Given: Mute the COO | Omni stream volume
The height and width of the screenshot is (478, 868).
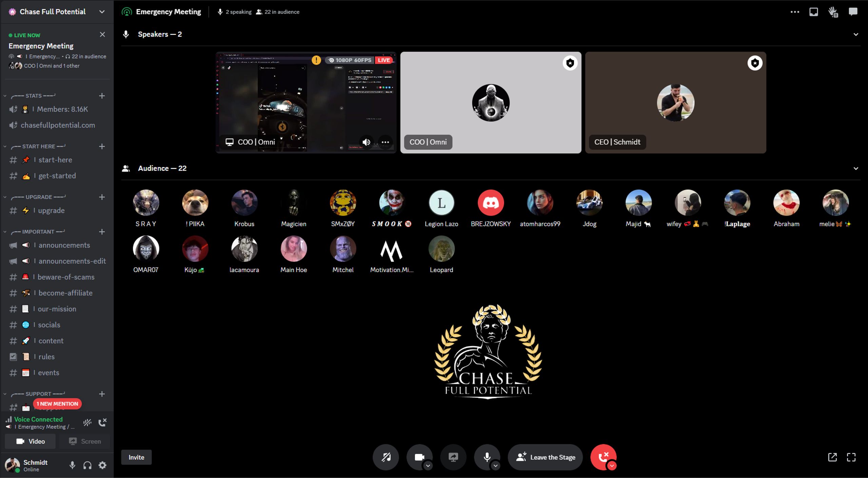Looking at the screenshot, I should [x=366, y=142].
